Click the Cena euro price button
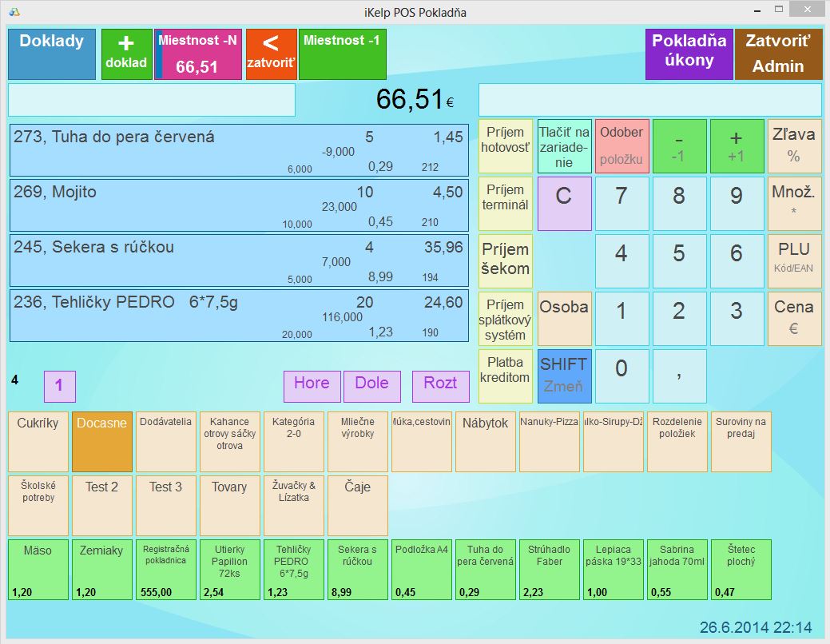Image resolution: width=830 pixels, height=644 pixels. pos(793,318)
